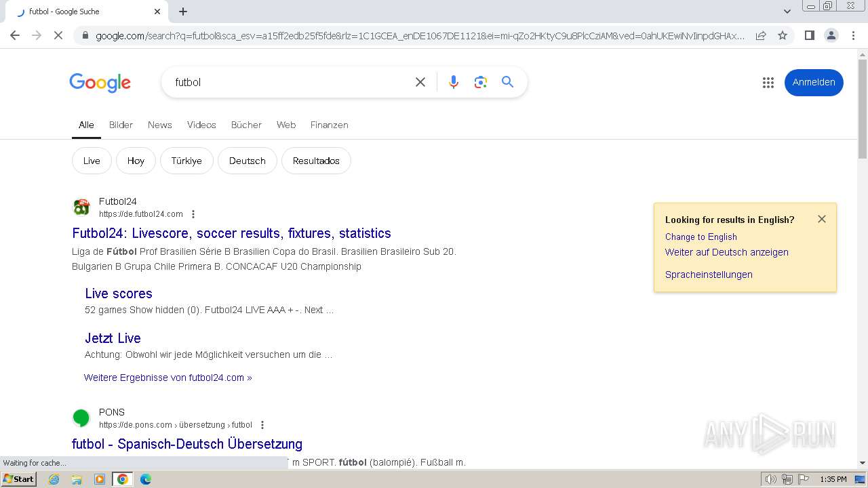Viewport: 868px width, 488px height.
Task: Select Chrome in the taskbar
Action: tap(123, 479)
